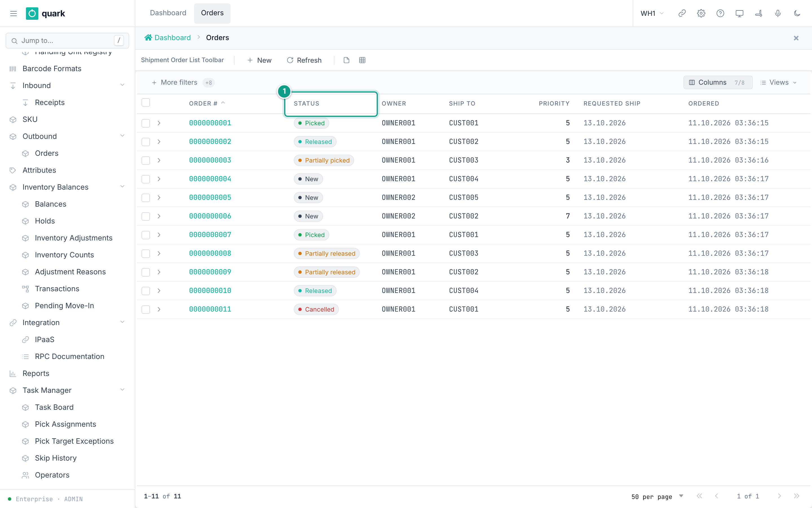Click the next page arrow icon
The height and width of the screenshot is (508, 812).
pos(780,496)
